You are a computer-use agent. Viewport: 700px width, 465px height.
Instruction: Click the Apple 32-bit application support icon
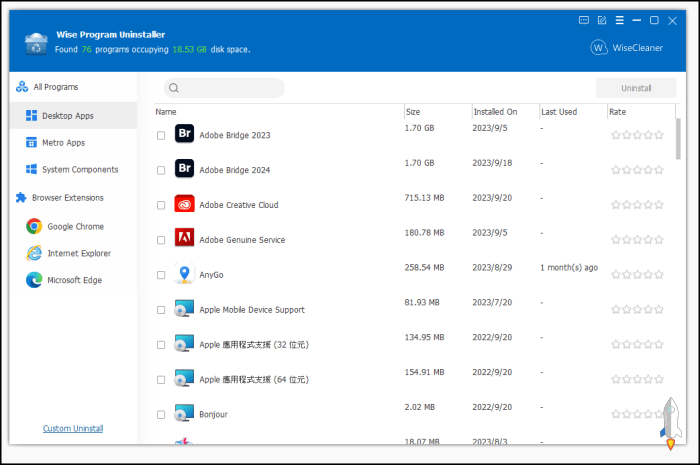[184, 343]
